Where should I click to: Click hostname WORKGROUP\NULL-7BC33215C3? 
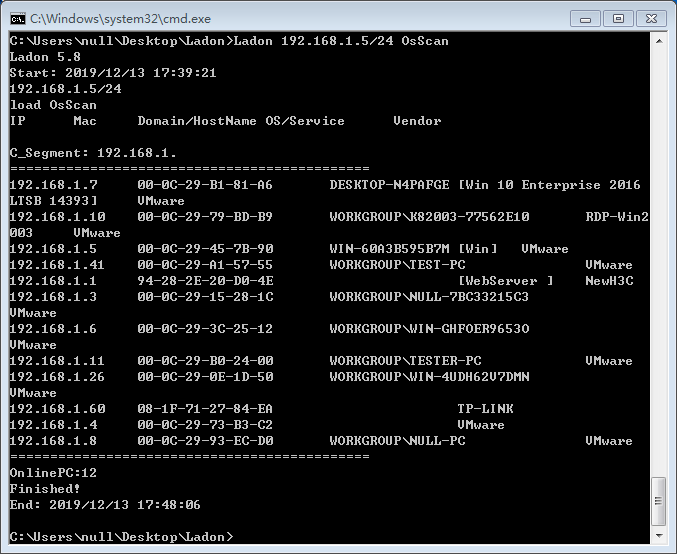(x=429, y=297)
